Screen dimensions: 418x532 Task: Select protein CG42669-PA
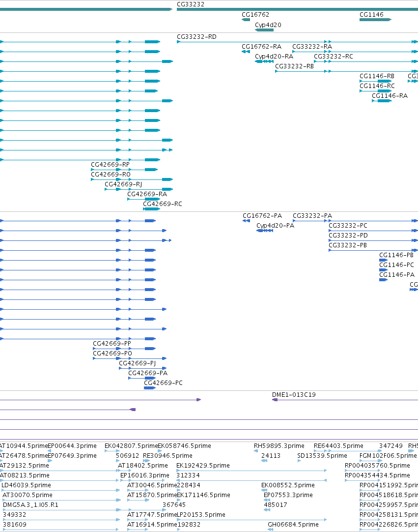pos(148,373)
